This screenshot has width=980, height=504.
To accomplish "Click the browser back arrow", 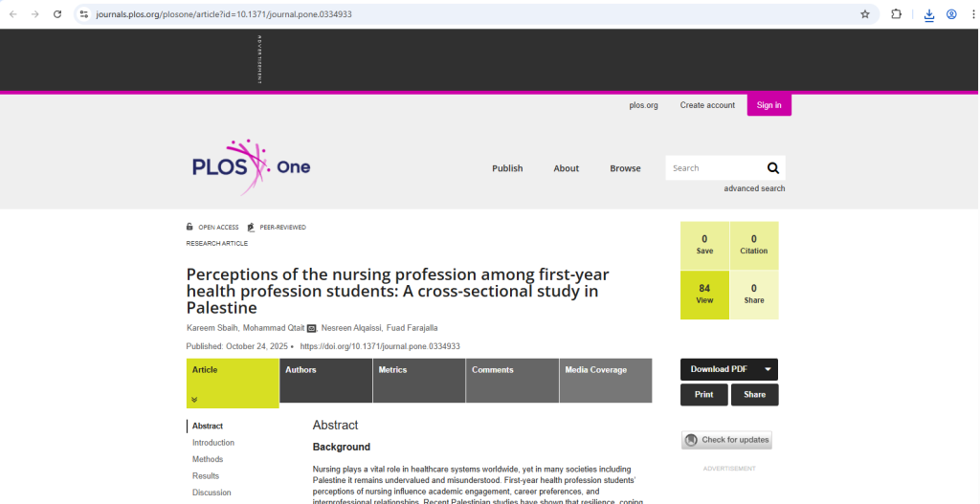I will click(12, 14).
